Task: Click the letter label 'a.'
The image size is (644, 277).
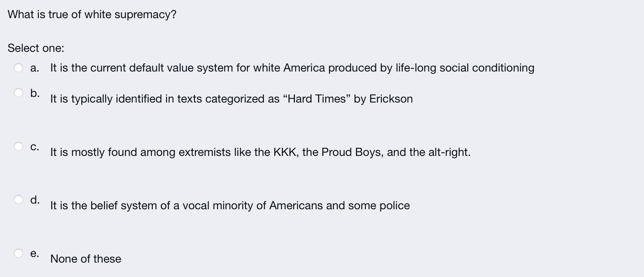Action: pyautogui.click(x=34, y=68)
